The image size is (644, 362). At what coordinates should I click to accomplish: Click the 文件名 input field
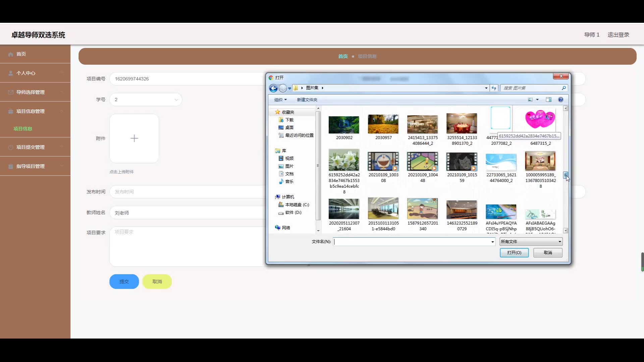(x=412, y=242)
